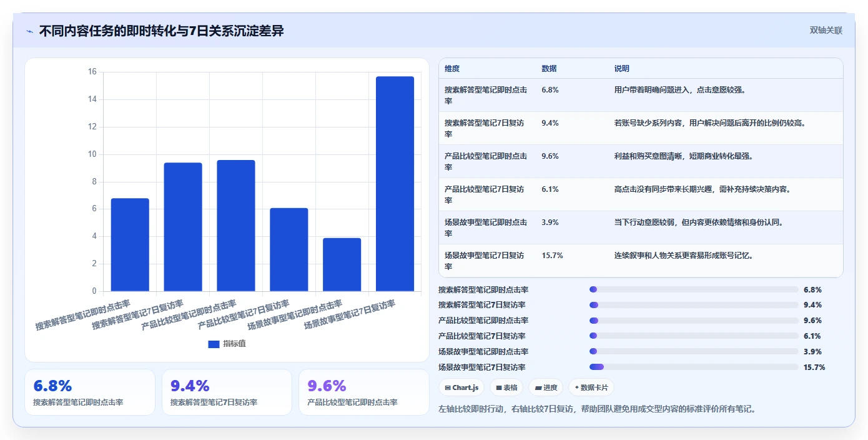This screenshot has width=868, height=440.
Task: Click the 9.4% KPI card
Action: pos(227,392)
